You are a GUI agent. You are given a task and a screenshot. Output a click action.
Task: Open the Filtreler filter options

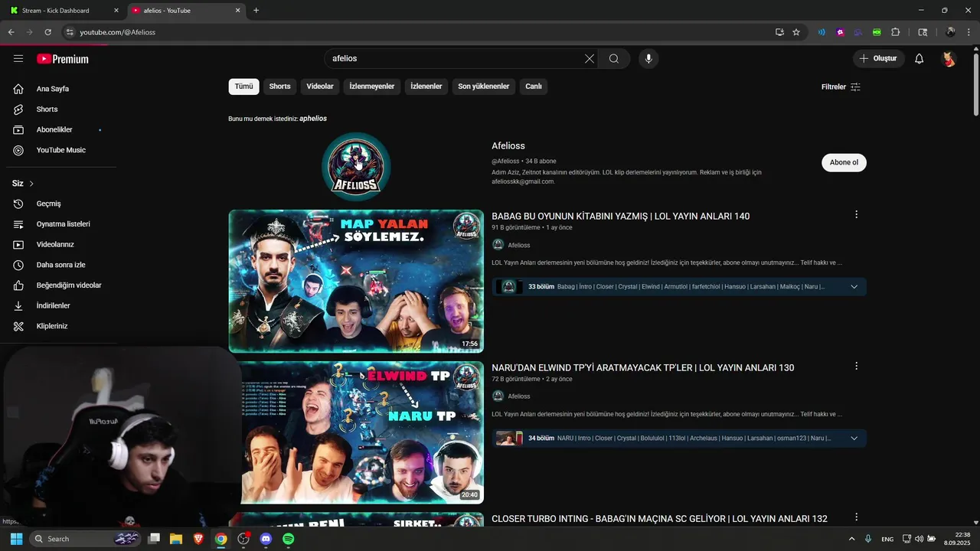(841, 86)
